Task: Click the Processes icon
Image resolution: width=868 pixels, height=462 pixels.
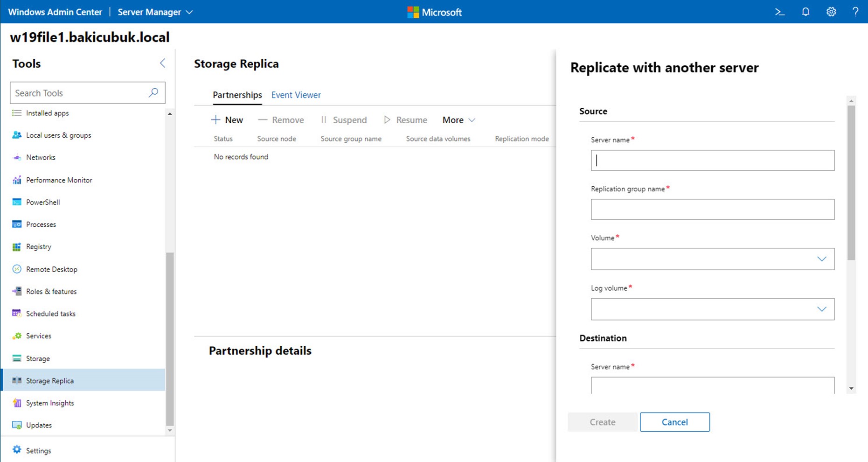Action: click(x=17, y=224)
